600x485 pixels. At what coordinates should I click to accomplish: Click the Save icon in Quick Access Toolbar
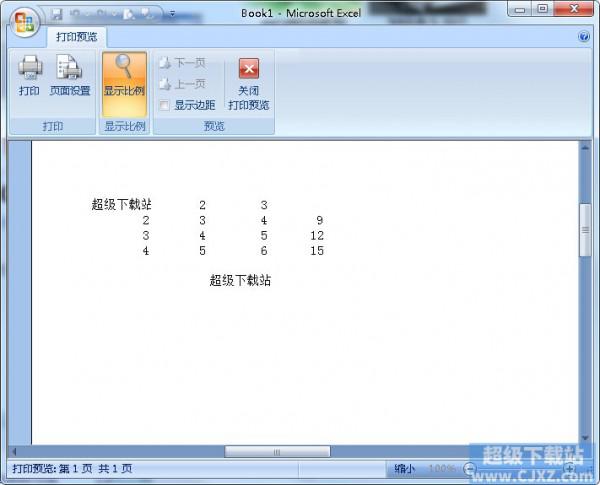pos(56,14)
